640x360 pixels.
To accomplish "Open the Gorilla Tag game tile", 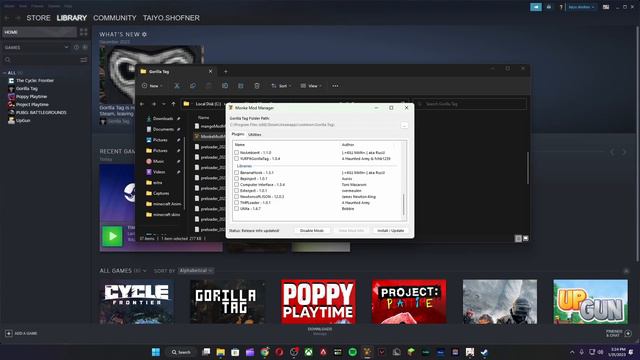I will [x=227, y=302].
